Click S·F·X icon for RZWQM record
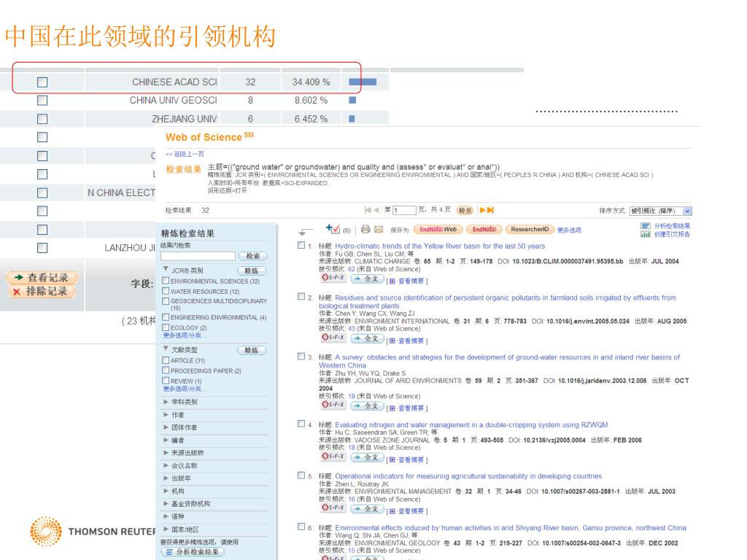The image size is (747, 560). 333,456
